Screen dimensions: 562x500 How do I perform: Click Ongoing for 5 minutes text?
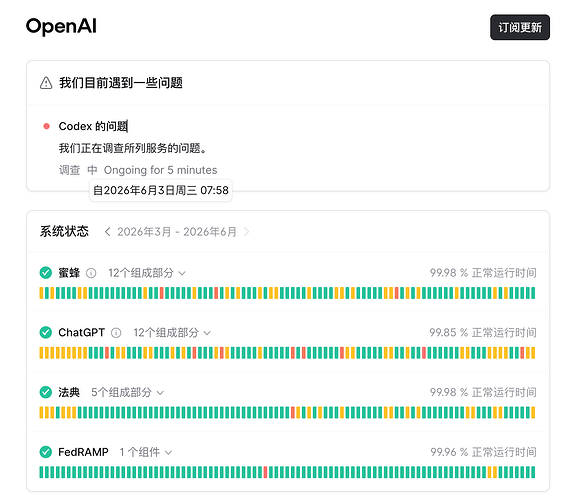point(160,170)
